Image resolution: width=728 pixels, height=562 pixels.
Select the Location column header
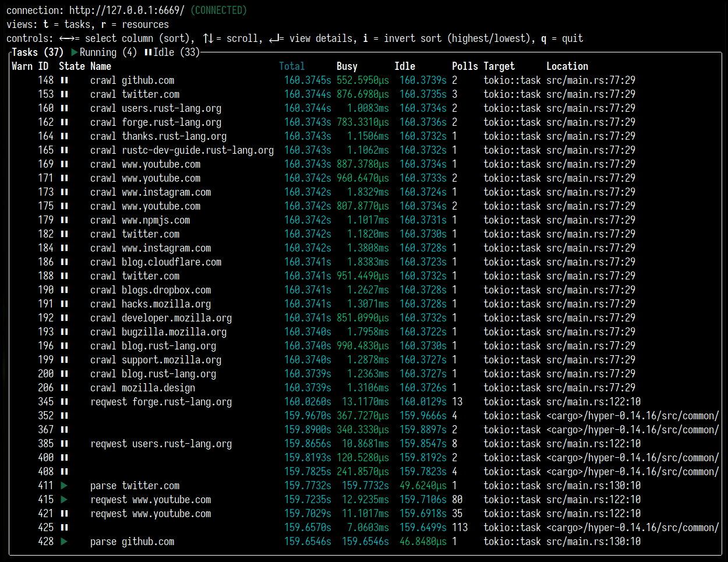pos(567,66)
